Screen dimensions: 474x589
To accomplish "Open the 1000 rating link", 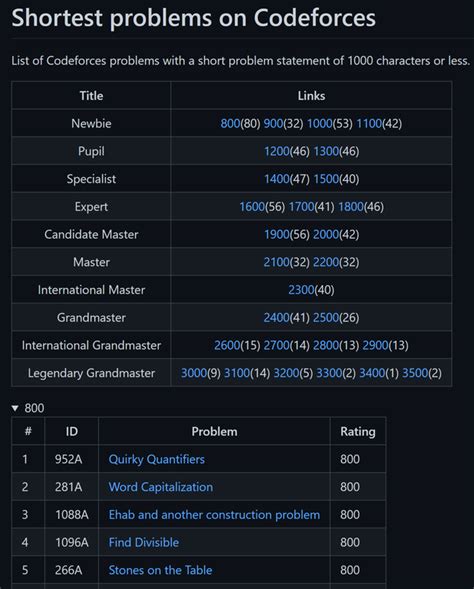I will (x=319, y=124).
